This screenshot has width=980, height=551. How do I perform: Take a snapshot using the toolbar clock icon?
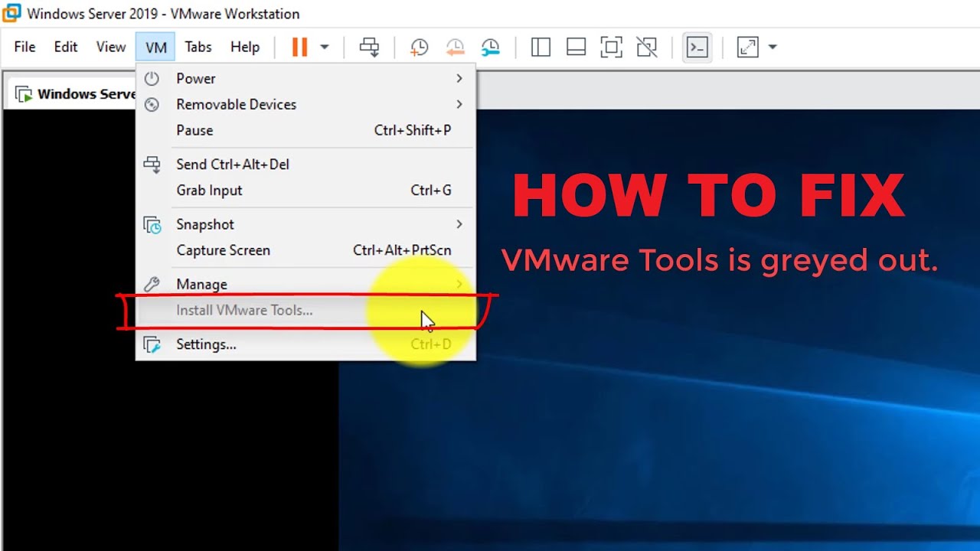[419, 47]
